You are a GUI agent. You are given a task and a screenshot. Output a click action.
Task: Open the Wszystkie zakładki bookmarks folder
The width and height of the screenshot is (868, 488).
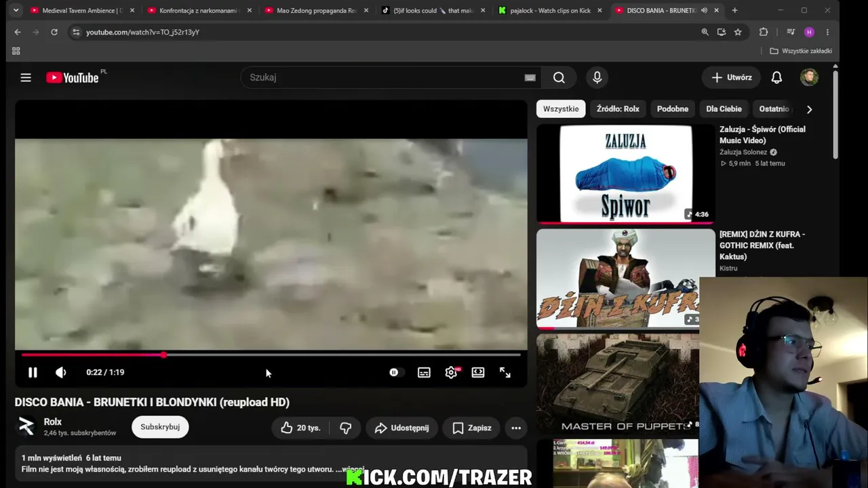point(801,51)
